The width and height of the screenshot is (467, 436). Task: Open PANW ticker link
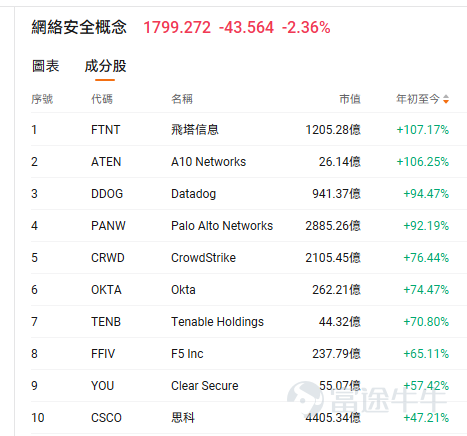point(108,226)
